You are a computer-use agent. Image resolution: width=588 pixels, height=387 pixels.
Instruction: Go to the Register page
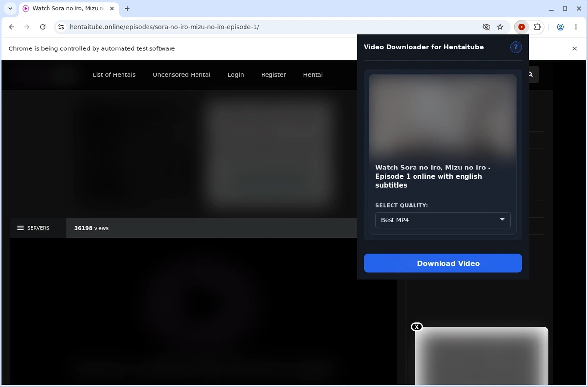pos(273,75)
